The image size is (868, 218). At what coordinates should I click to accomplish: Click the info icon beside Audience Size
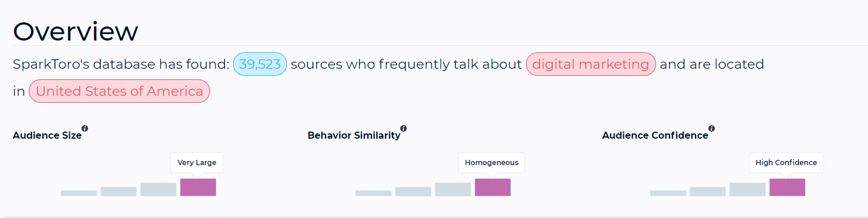coord(85,128)
